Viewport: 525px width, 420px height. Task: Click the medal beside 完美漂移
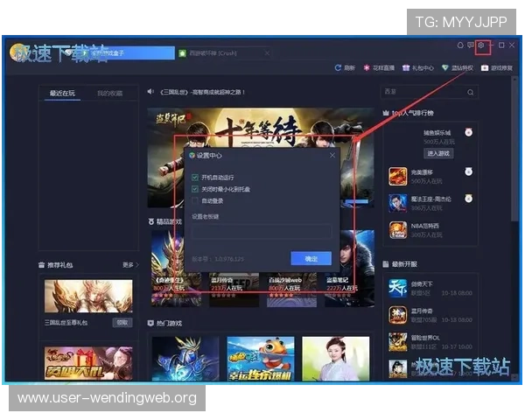coord(468,171)
